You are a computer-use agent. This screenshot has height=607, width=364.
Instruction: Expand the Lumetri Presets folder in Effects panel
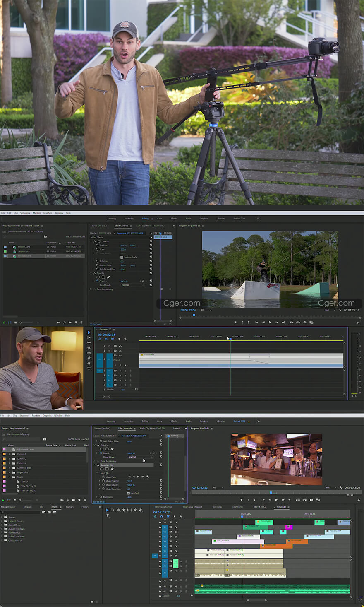(2, 521)
